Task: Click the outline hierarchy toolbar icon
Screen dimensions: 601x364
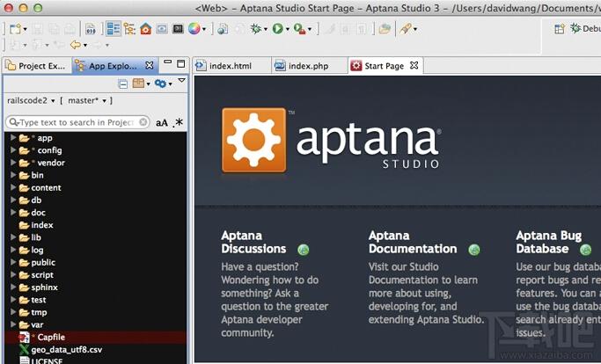Action: [129, 29]
